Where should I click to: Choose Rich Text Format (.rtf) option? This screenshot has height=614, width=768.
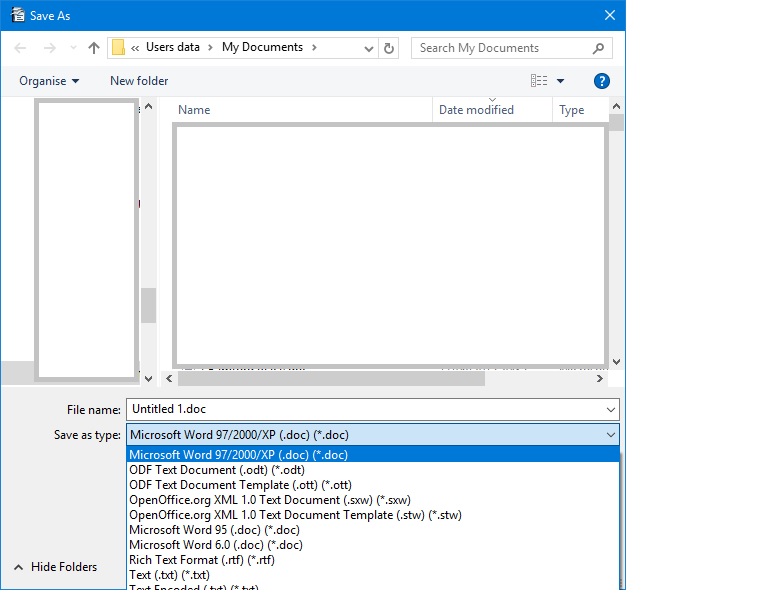202,560
